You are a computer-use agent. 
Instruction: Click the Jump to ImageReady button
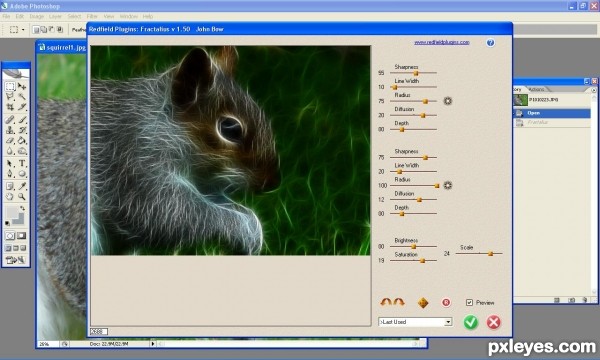(x=15, y=260)
